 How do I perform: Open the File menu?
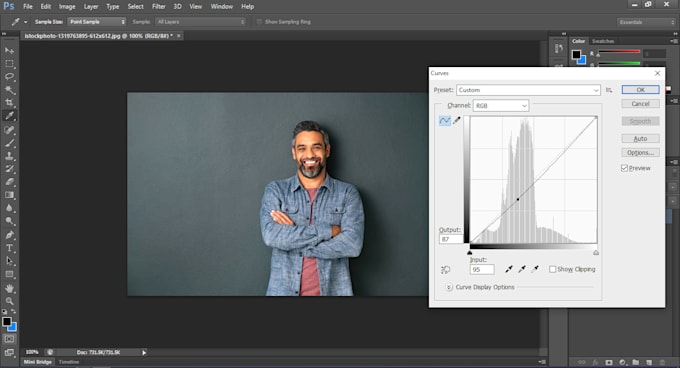(28, 7)
